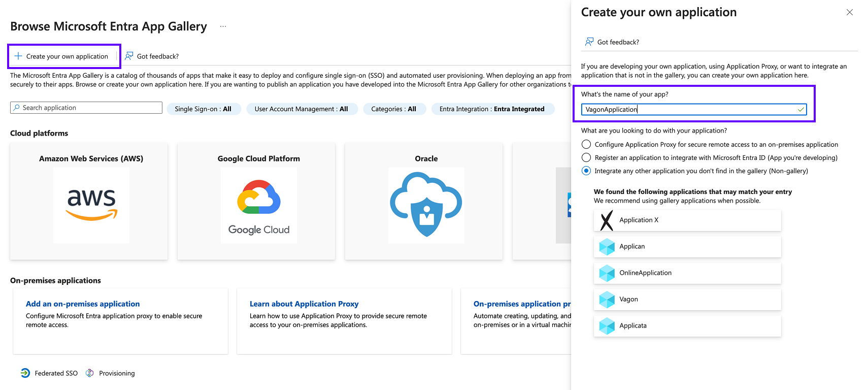Viewport: 868px width, 390px height.
Task: Click the Oracle cloud shield logo
Action: [x=426, y=205]
